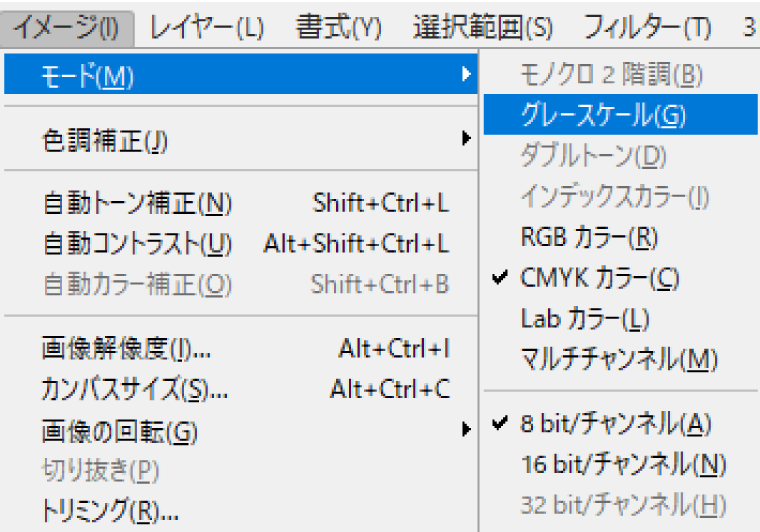760x532 pixels.
Task: Select マルチチャンネル mode
Action: 619,358
